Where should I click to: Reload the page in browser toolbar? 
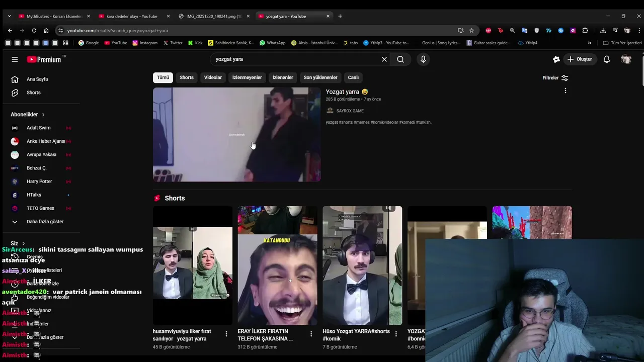pos(34,31)
